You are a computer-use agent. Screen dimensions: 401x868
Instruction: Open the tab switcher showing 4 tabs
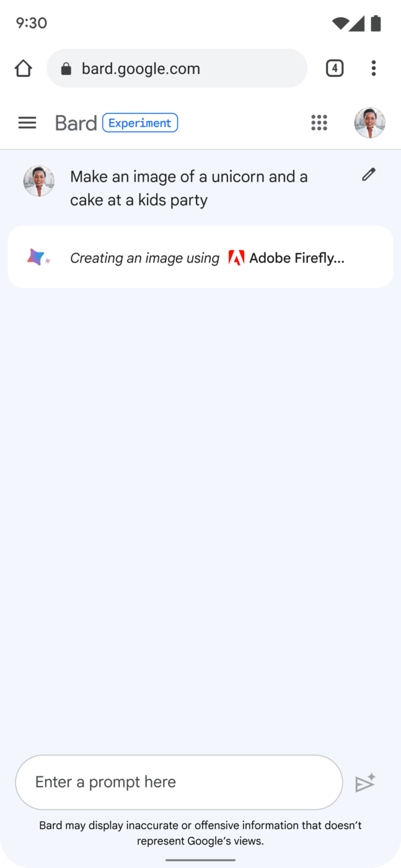coord(334,68)
